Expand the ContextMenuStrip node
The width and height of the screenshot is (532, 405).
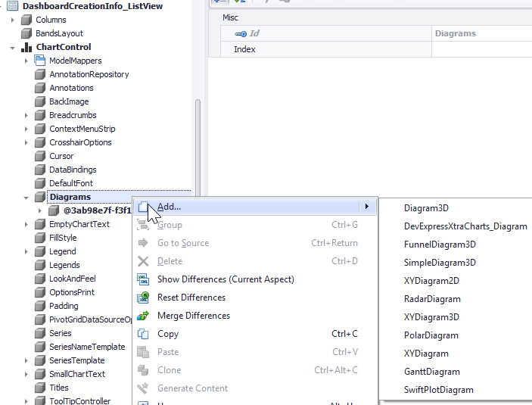coord(26,129)
